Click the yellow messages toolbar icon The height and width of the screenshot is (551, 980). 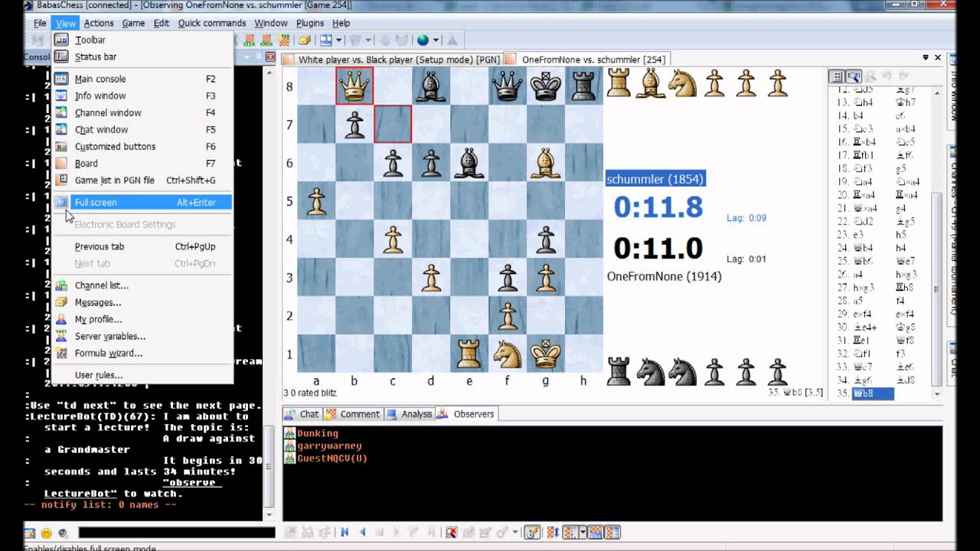pos(304,40)
